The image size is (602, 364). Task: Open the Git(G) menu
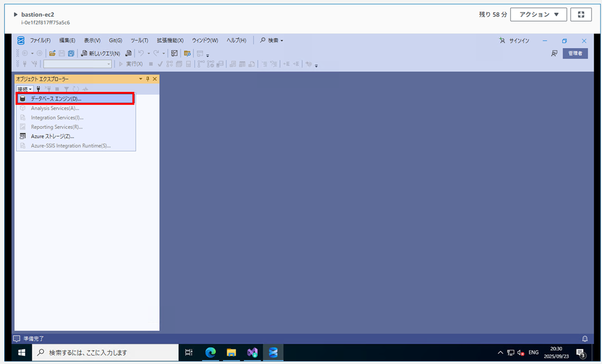click(115, 40)
